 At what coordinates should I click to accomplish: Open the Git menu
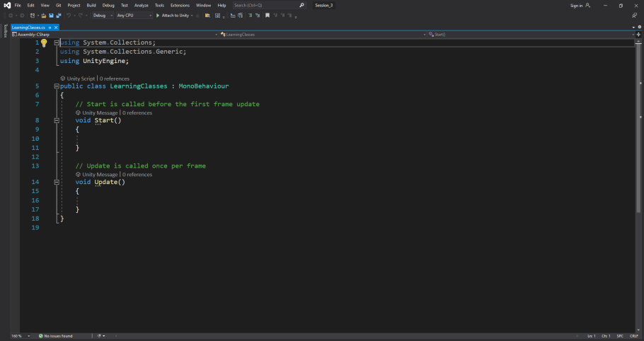tap(58, 6)
